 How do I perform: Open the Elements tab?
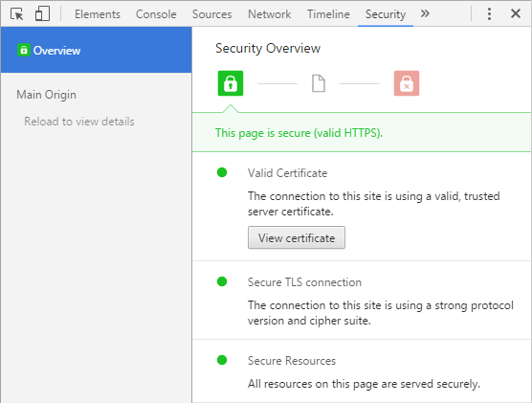[98, 14]
